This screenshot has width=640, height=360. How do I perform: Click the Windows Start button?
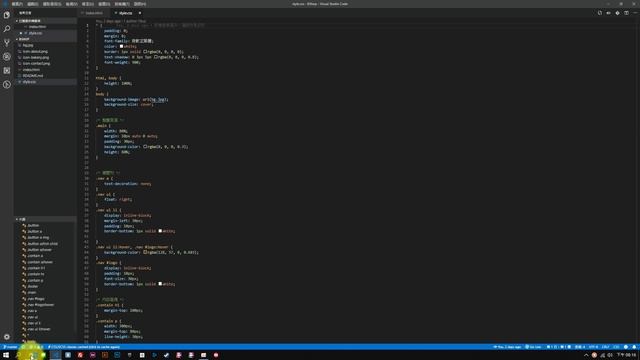[x=6, y=355]
